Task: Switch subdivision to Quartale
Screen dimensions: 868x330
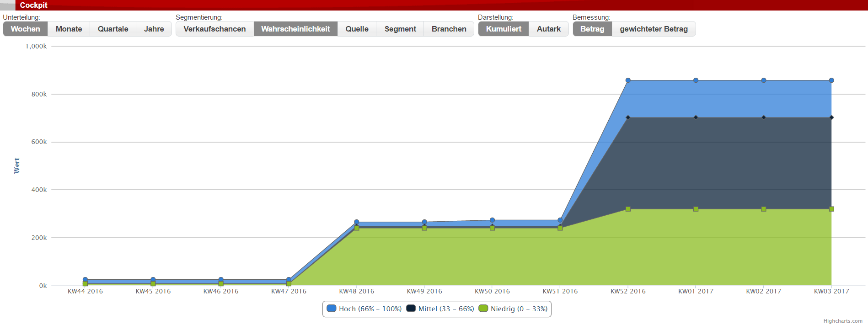Action: pyautogui.click(x=113, y=29)
